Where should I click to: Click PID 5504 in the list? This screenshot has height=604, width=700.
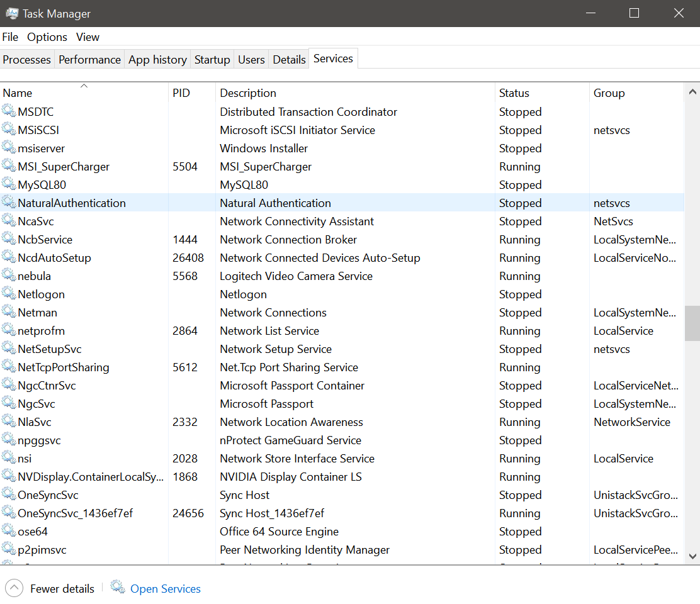pos(185,167)
